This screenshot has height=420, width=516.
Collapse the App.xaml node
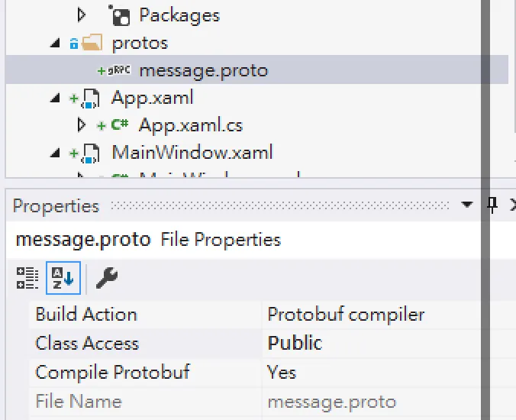coord(55,99)
